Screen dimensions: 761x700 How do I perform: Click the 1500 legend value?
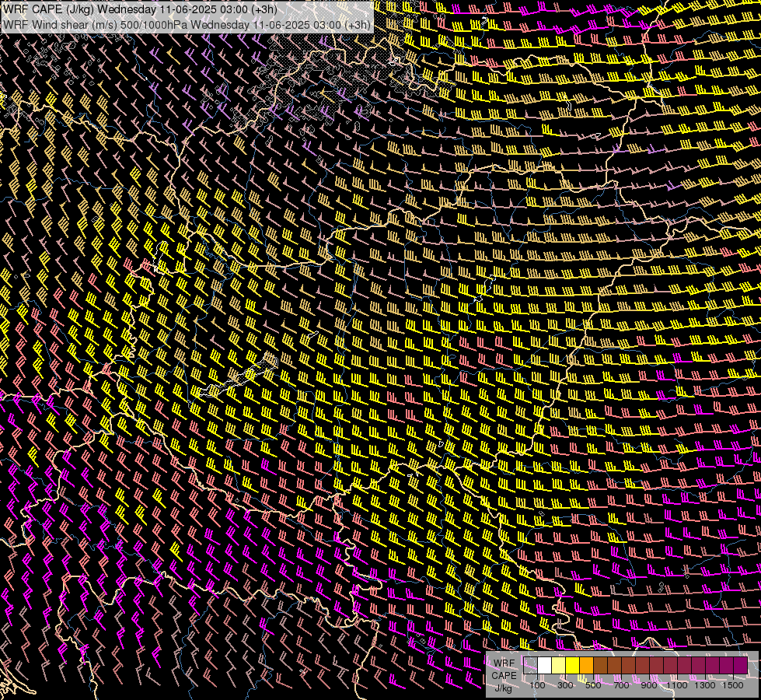[x=733, y=685]
